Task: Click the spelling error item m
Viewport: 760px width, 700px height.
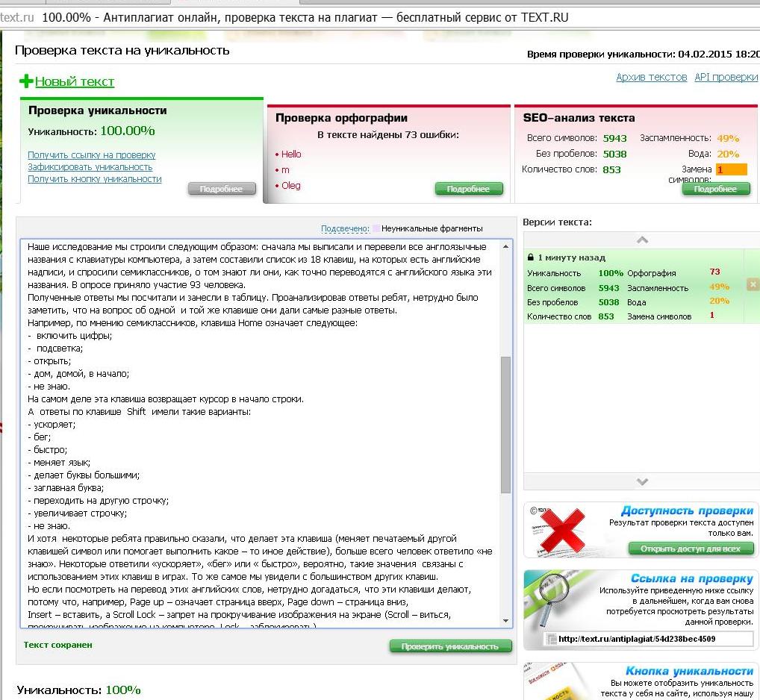Action: point(285,170)
